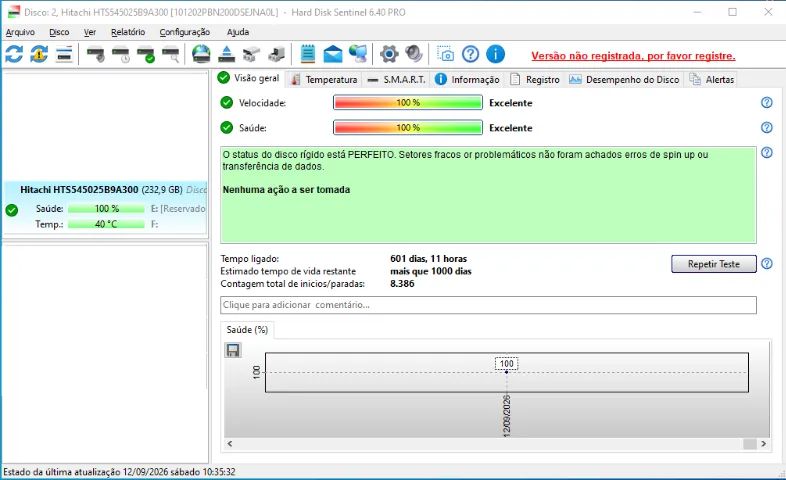Click the mais que 1000 dias value
Viewport: 786px width, 480px height.
431,271
